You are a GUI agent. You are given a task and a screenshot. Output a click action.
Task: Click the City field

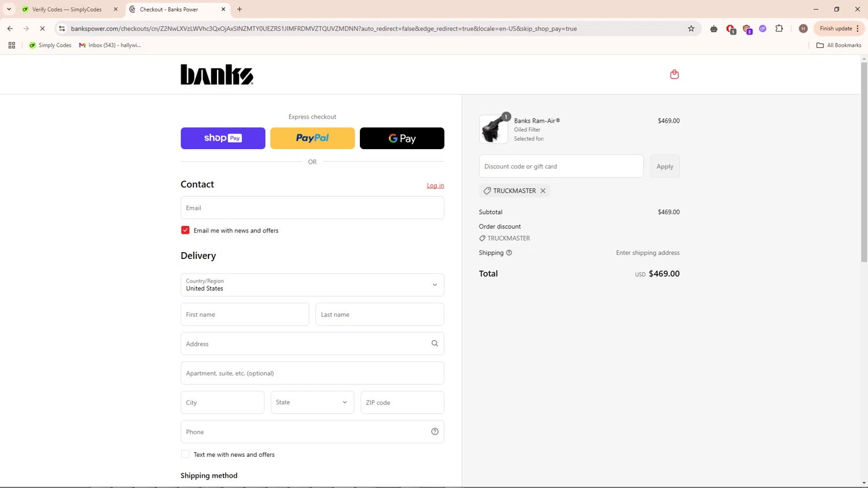[222, 402]
